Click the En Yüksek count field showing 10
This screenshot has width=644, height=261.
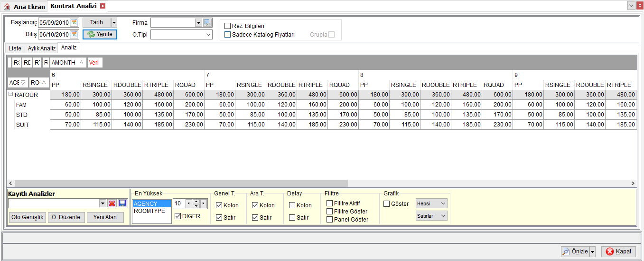pos(179,203)
